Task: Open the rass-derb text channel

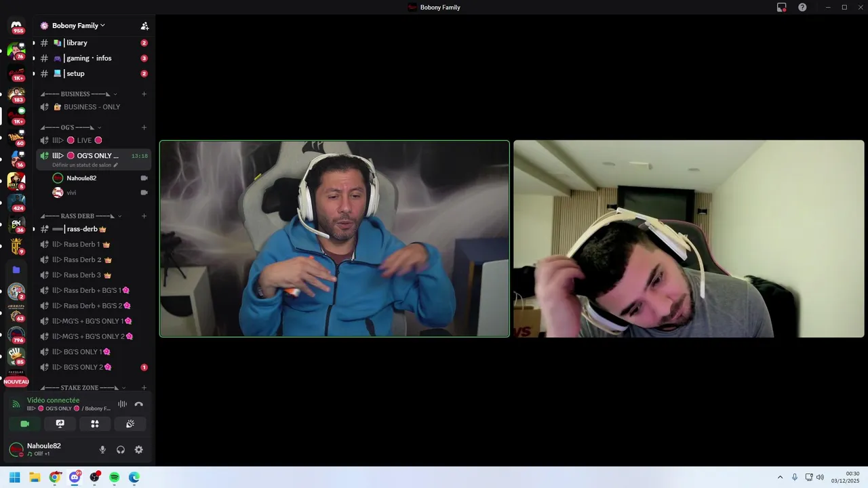Action: tap(94, 229)
